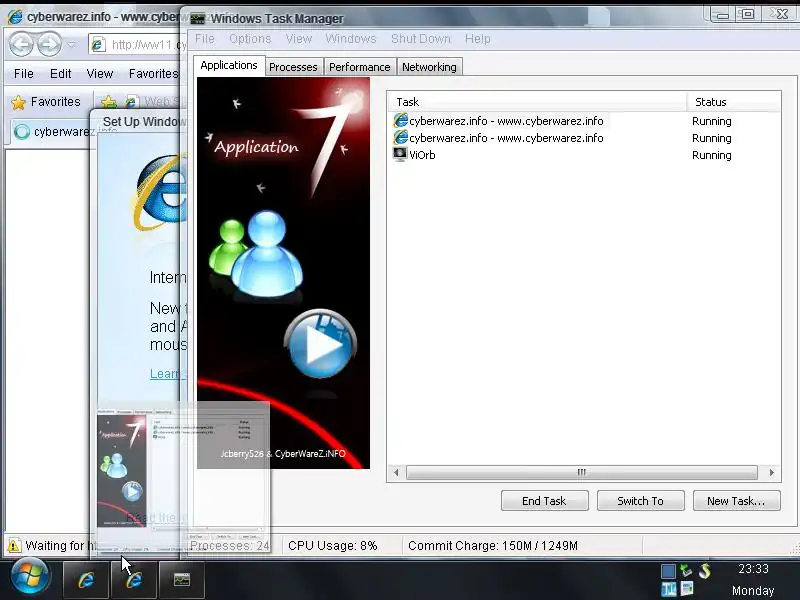Click task list scroll left arrow

[396, 472]
